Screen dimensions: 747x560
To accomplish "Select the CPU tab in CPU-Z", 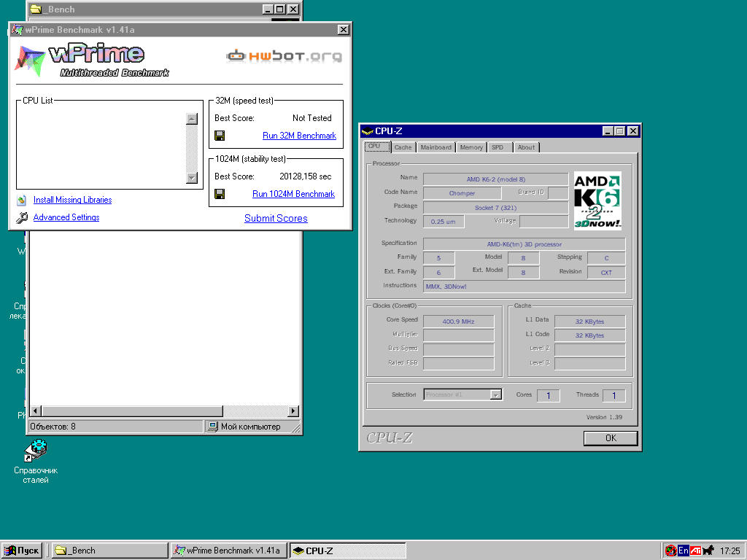I will point(377,147).
